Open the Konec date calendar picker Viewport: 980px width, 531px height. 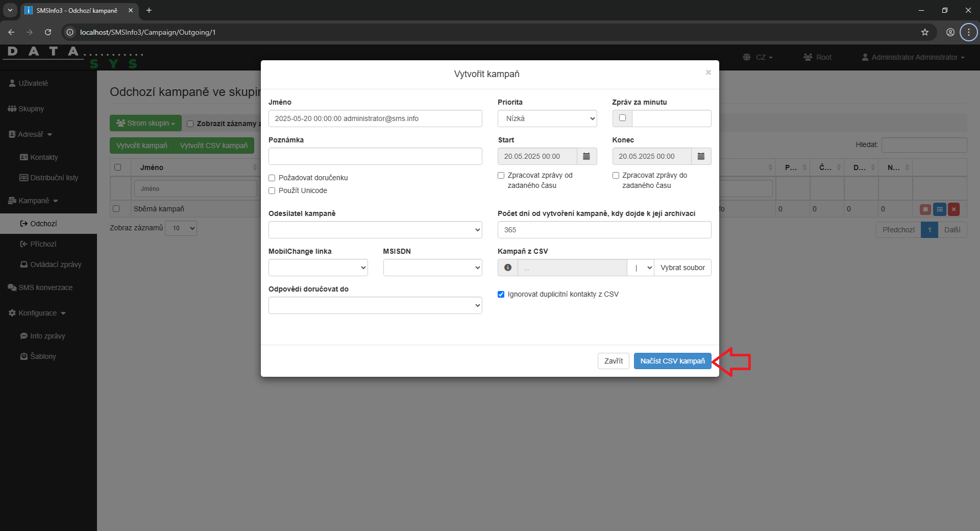(x=701, y=156)
